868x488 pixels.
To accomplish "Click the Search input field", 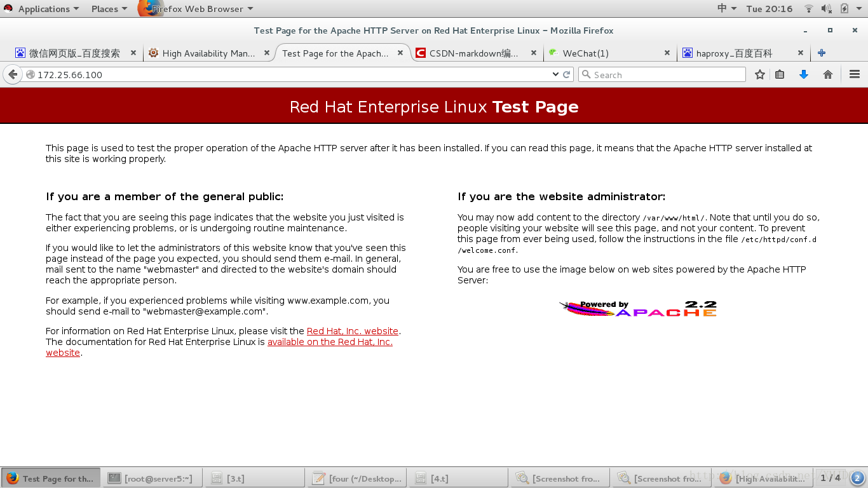I will coord(661,74).
